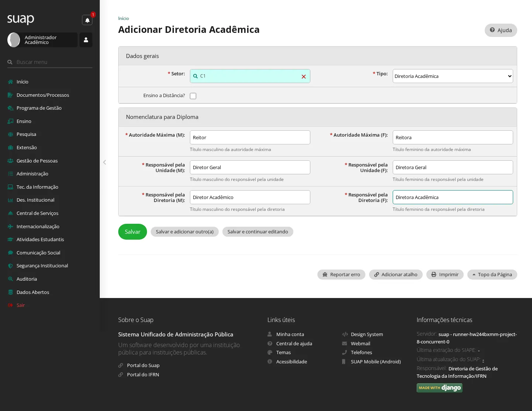
Task: Click the Internacionalização plane icon
Action: click(x=10, y=226)
